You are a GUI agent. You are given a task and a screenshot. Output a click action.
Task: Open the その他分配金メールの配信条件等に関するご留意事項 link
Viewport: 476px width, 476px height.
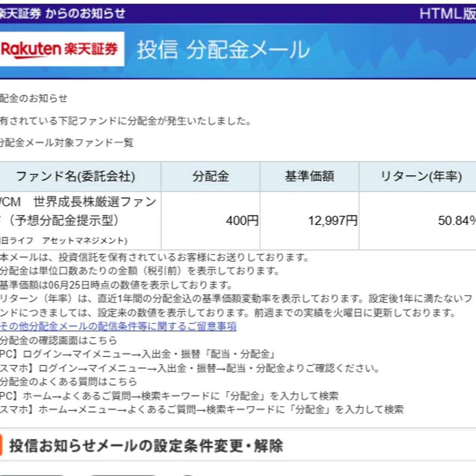click(118, 326)
